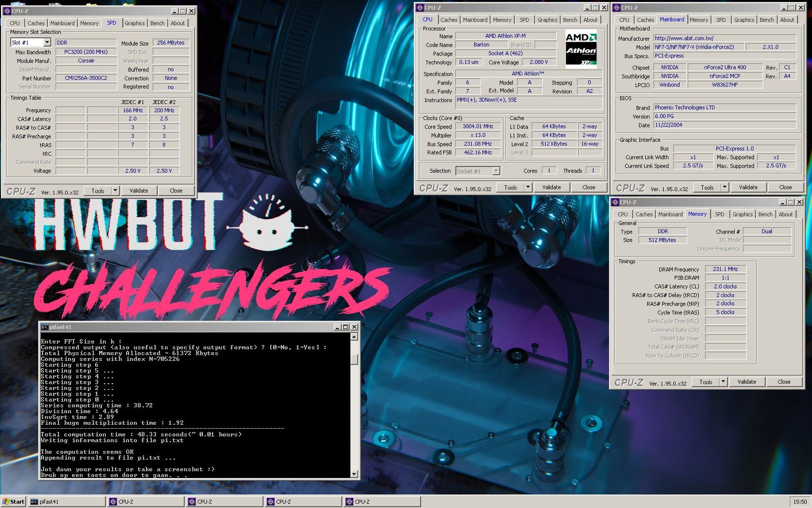Click Tools button in Memory window
The height and width of the screenshot is (508, 812).
[x=705, y=382]
